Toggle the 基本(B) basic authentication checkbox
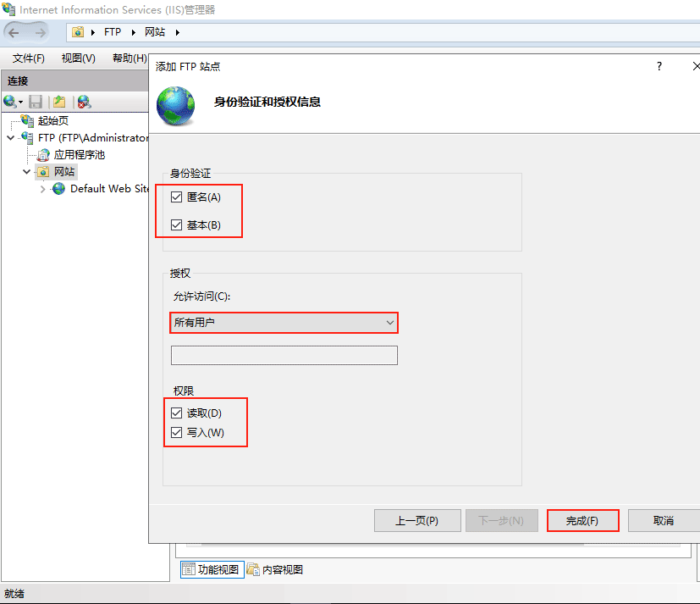This screenshot has width=700, height=604. 176,224
